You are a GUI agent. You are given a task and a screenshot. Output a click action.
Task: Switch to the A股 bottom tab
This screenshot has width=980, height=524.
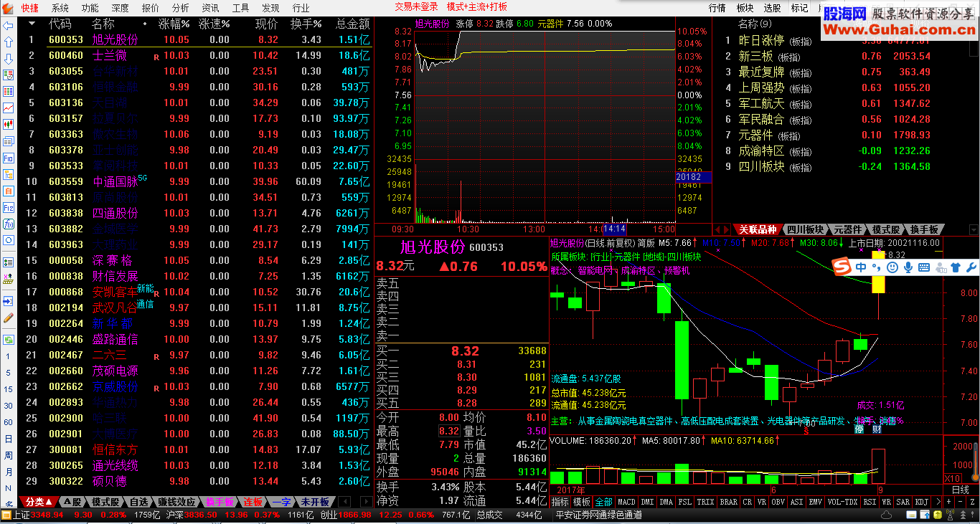[72, 502]
